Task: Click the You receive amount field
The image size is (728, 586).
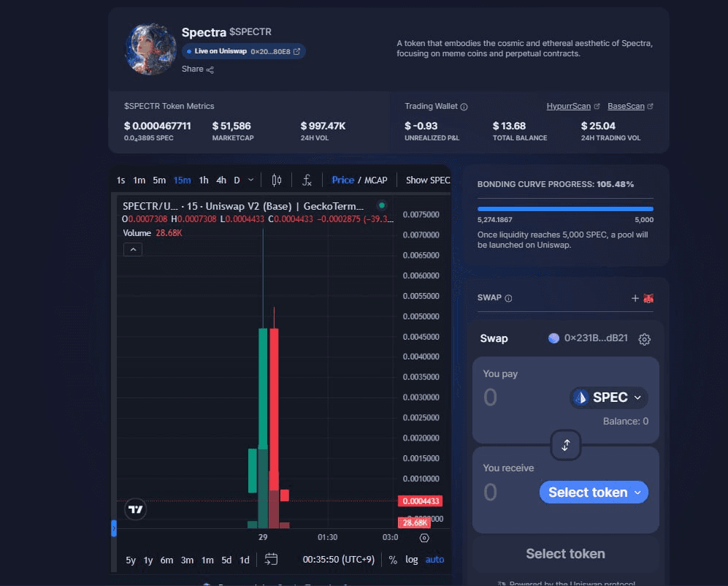Action: [490, 492]
